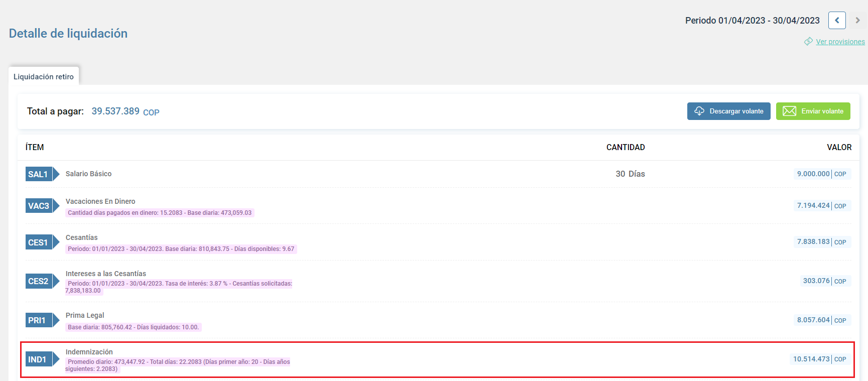
Task: Go to the previous period with left chevron
Action: pyautogui.click(x=837, y=21)
